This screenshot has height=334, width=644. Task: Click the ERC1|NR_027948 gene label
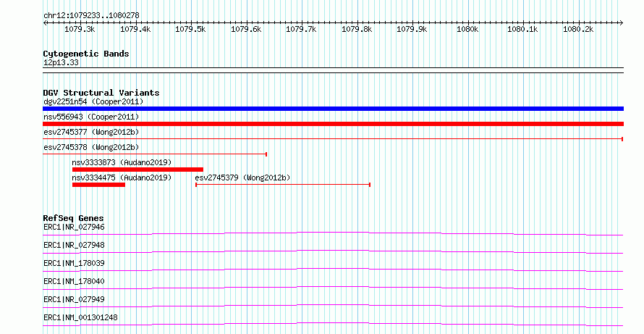[x=74, y=245]
